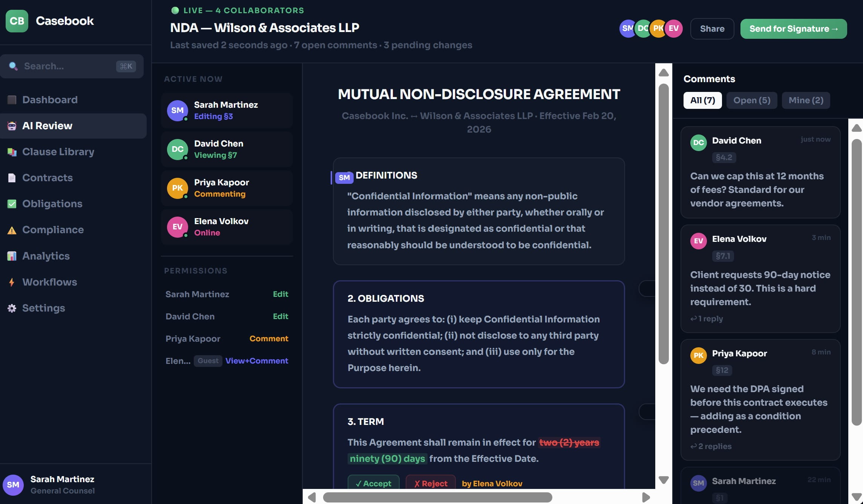Click the Casebook CB logo icon
Screen dimensions: 863x504
click(17, 21)
